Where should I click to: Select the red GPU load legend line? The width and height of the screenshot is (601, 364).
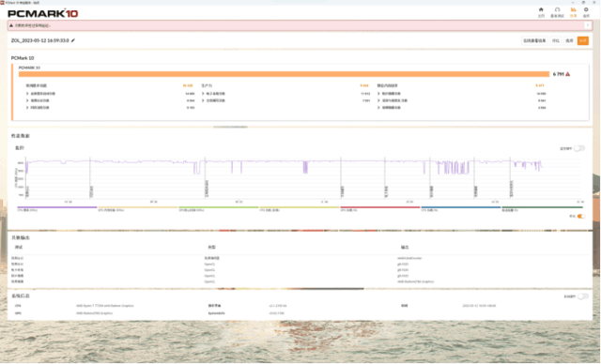tap(380, 207)
